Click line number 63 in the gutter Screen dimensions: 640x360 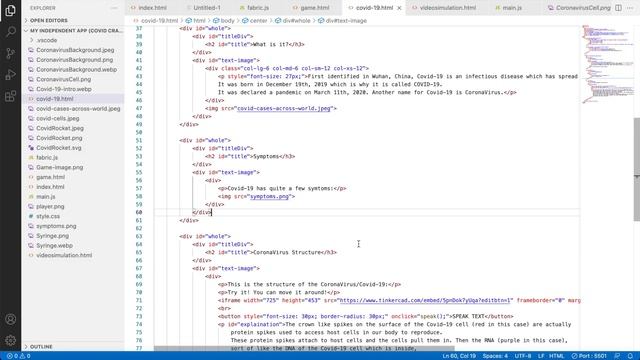[x=139, y=236]
